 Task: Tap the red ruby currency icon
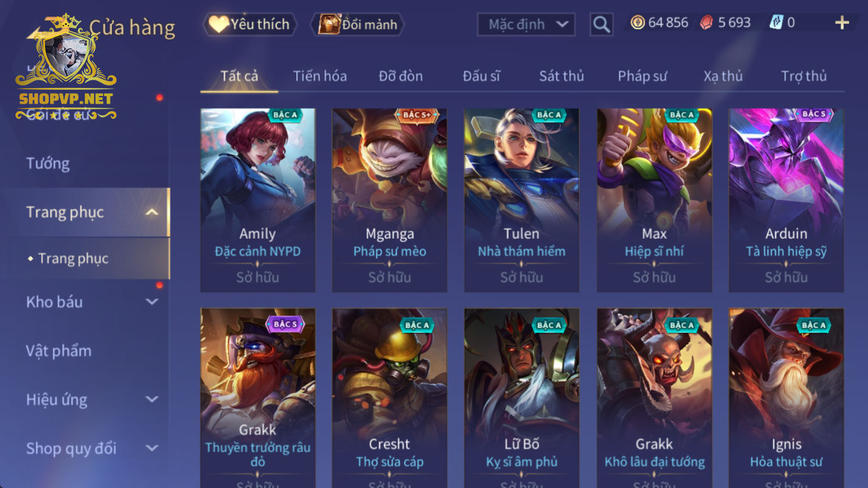(x=707, y=23)
